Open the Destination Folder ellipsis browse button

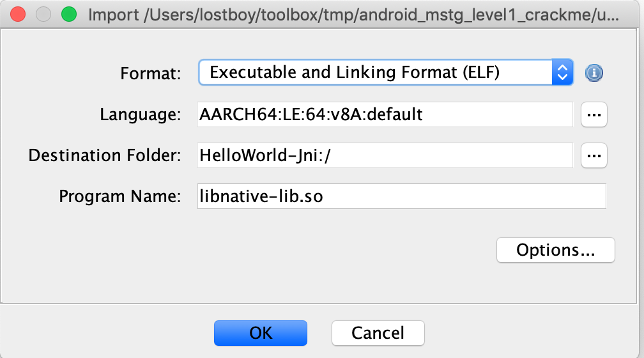click(x=594, y=155)
